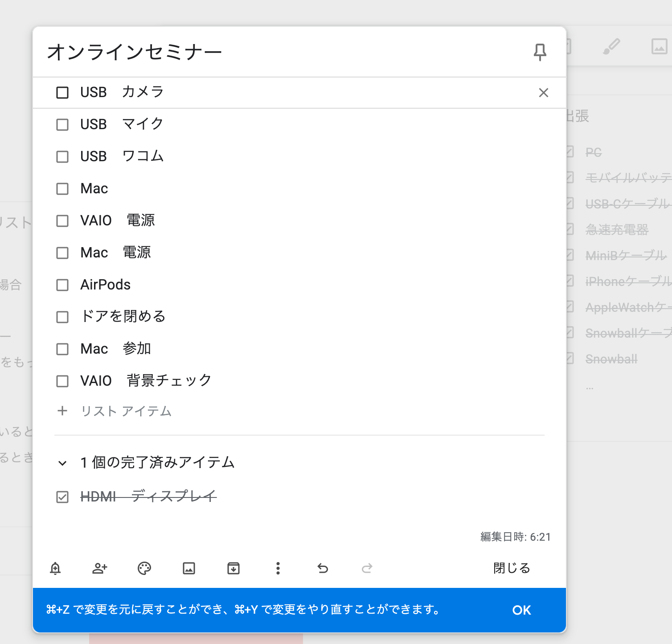Click the plus icon to add list item

[62, 411]
